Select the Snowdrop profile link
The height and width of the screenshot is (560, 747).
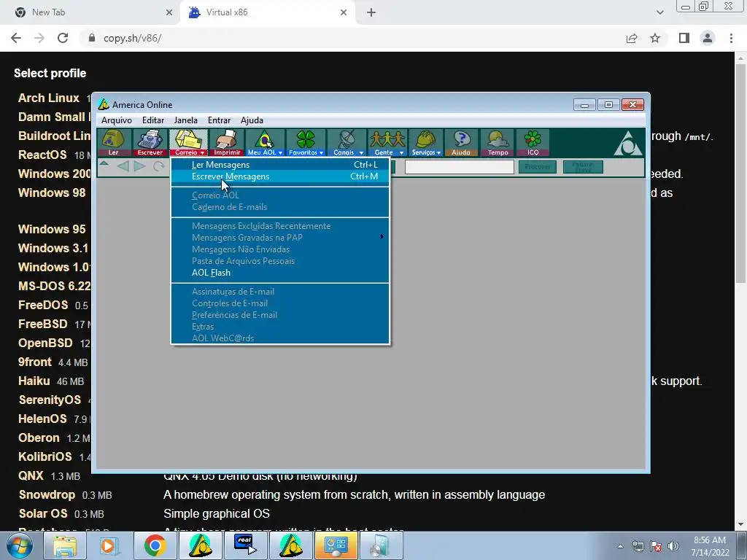[47, 495]
